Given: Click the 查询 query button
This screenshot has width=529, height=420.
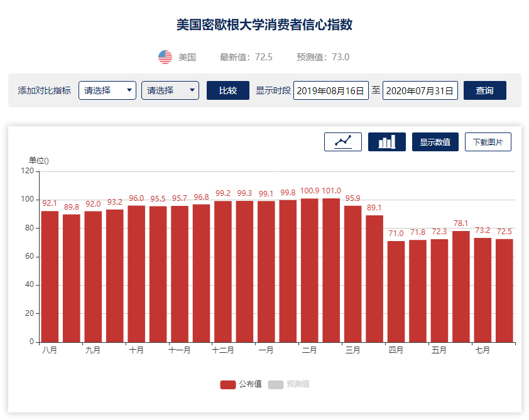Looking at the screenshot, I should [485, 90].
